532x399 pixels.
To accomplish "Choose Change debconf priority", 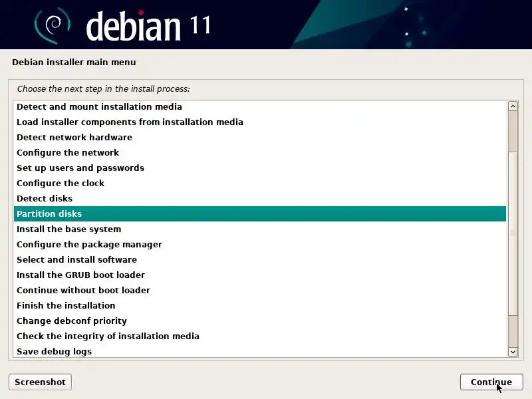I will pyautogui.click(x=260, y=321).
